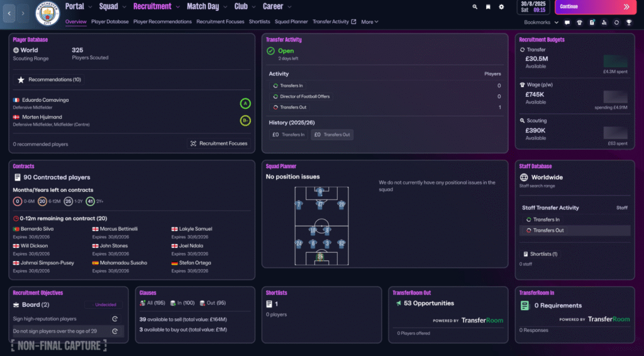Go back using the left arrow button
Image resolution: width=644 pixels, height=356 pixels.
pyautogui.click(x=9, y=13)
